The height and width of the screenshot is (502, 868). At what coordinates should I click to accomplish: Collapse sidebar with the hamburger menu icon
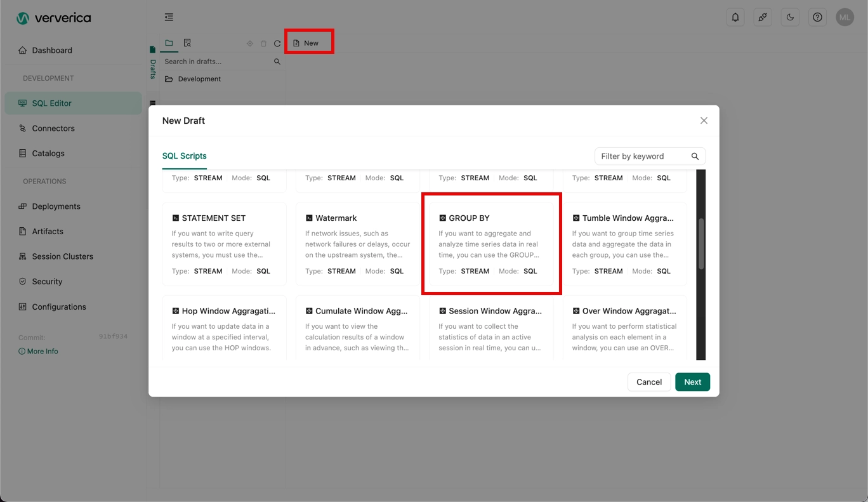[x=169, y=17]
